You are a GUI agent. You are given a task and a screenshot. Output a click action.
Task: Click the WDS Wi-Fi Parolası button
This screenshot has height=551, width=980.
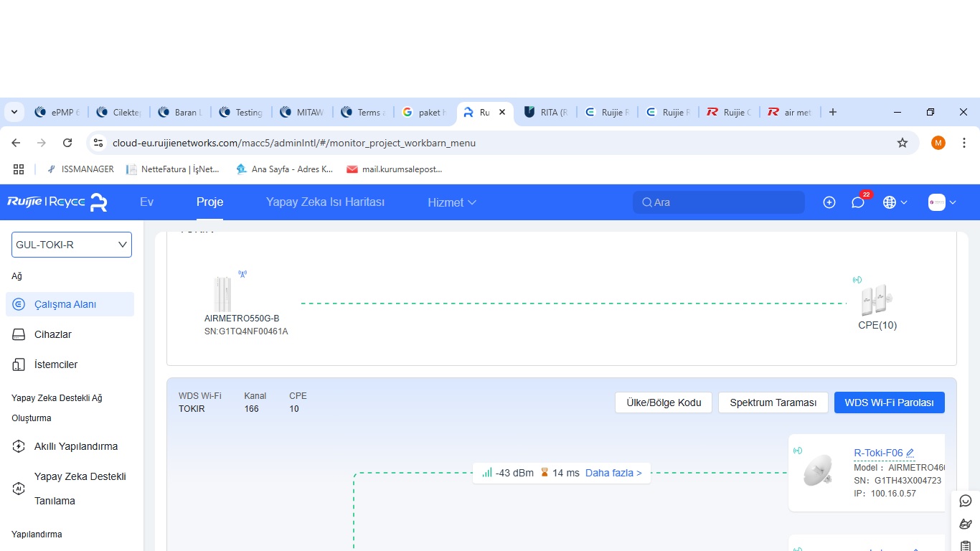pos(890,402)
